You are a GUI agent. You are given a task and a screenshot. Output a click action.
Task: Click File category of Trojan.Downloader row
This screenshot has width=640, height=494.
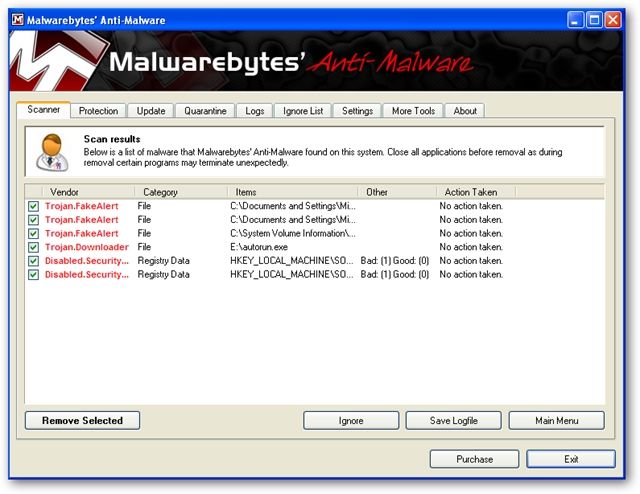coord(144,247)
